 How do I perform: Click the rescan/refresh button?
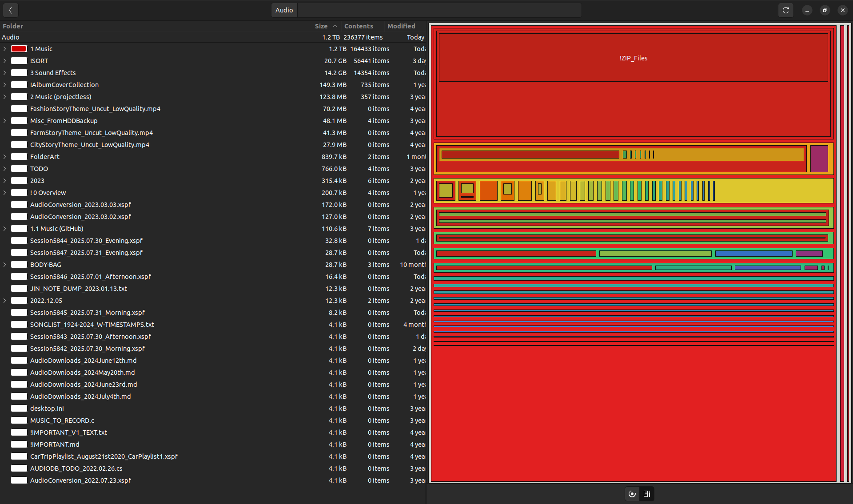click(x=785, y=10)
